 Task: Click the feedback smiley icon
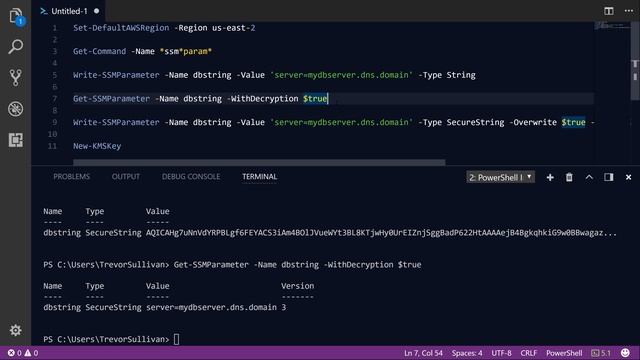tap(625, 353)
